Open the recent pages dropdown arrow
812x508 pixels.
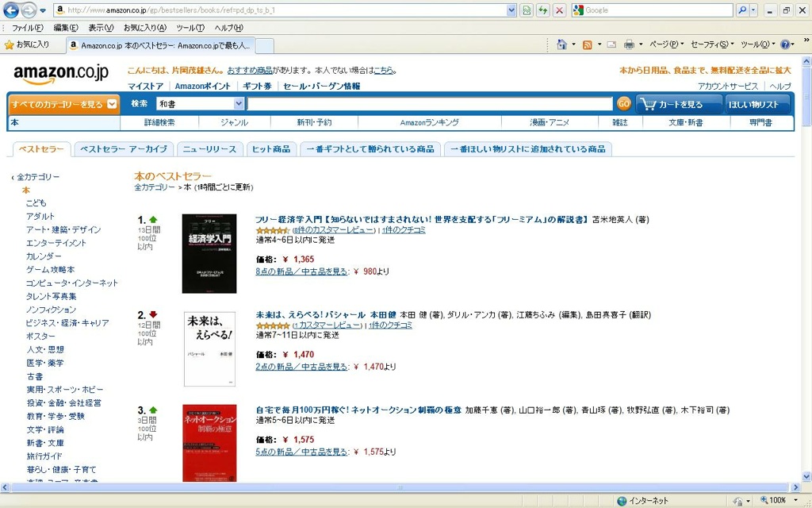[43, 10]
